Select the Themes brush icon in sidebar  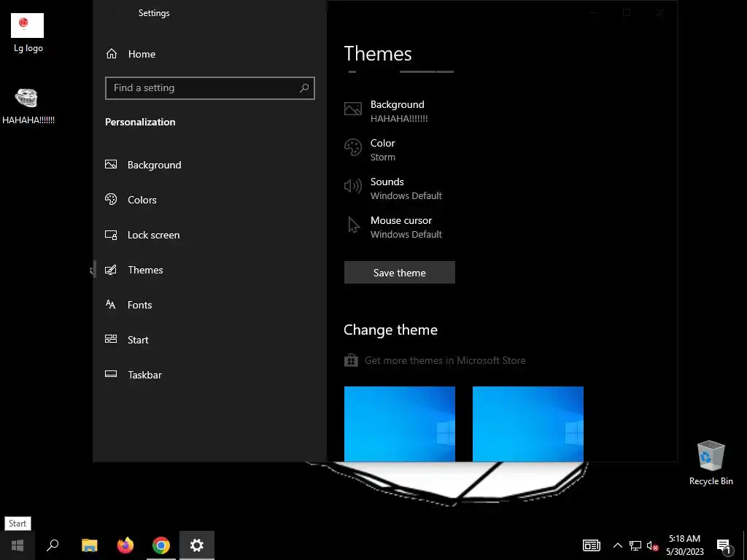[111, 270]
